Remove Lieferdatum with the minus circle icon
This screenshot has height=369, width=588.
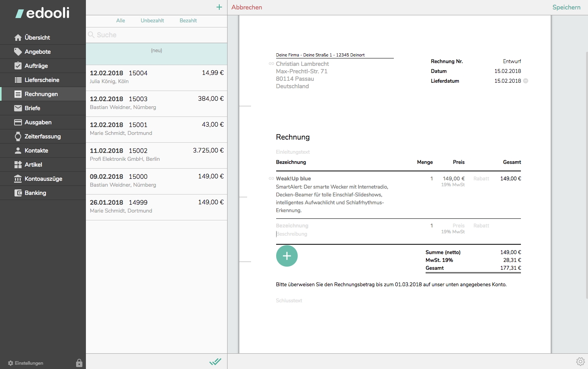click(526, 81)
